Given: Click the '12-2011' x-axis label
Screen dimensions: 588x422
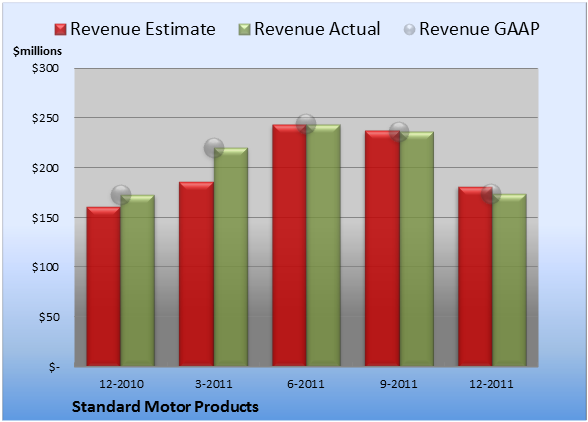Looking at the screenshot, I should pyautogui.click(x=491, y=384).
